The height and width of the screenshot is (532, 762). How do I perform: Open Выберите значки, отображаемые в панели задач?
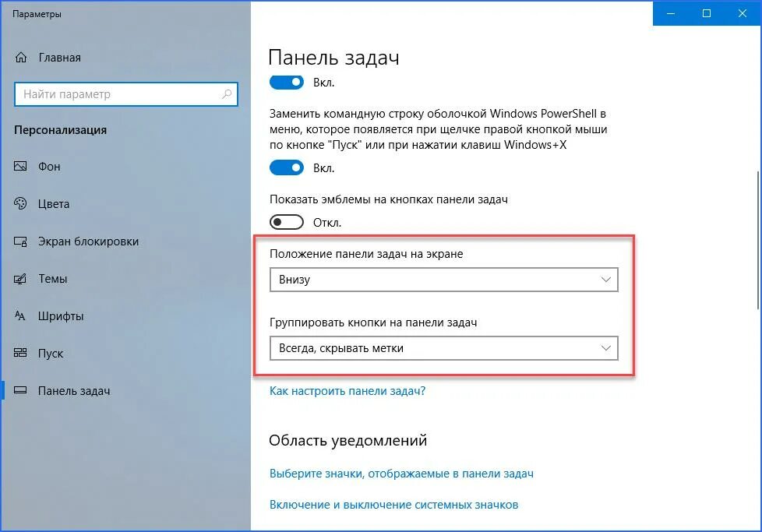point(401,474)
